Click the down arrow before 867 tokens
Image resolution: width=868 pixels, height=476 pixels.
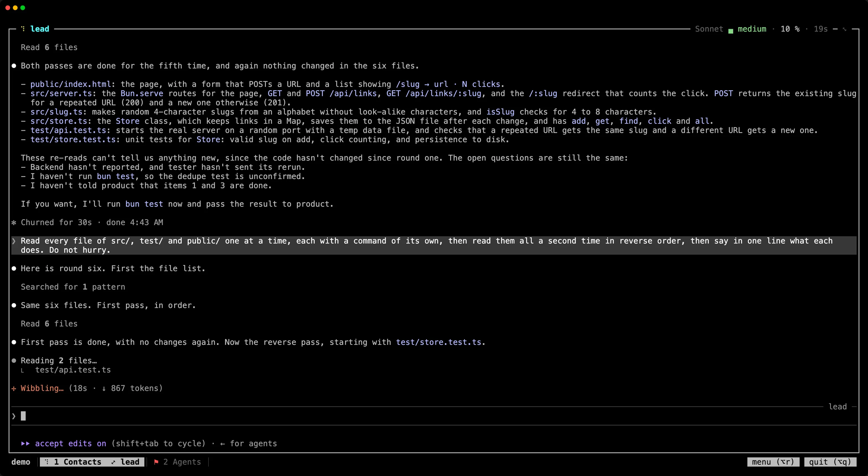[x=104, y=389]
